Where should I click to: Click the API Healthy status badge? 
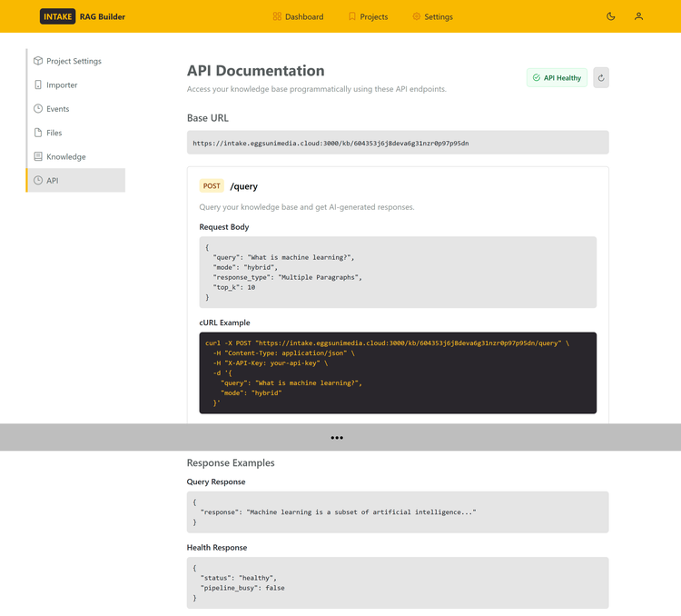tap(557, 78)
